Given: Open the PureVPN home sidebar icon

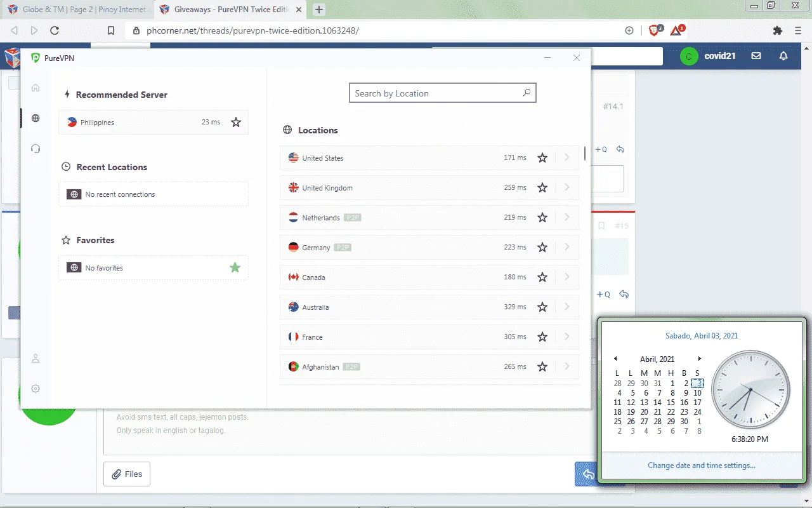Looking at the screenshot, I should coord(36,88).
